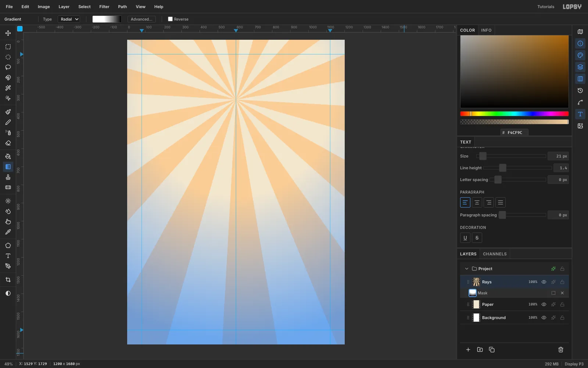This screenshot has height=368, width=588.
Task: Click the hex color input field
Action: 514,132
